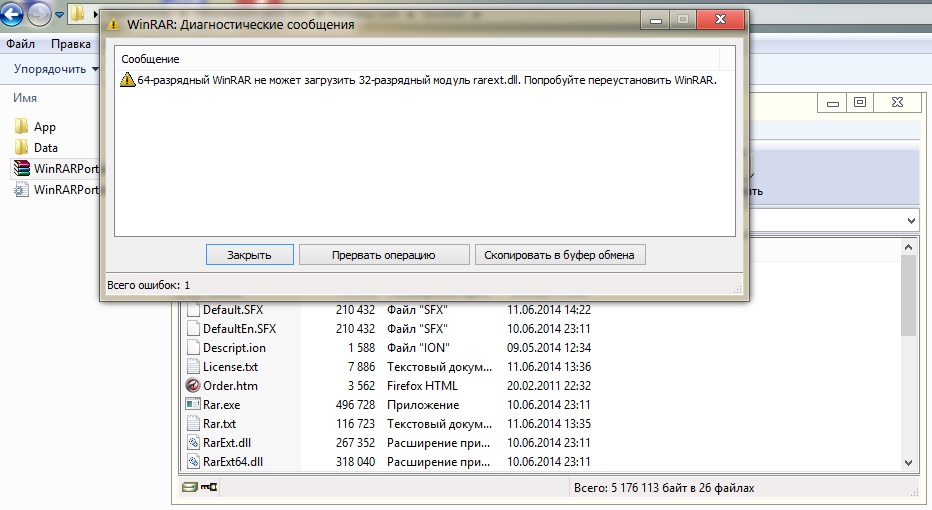The height and width of the screenshot is (510, 932).
Task: Click the DefaultEn.SFX file name
Action: (240, 329)
